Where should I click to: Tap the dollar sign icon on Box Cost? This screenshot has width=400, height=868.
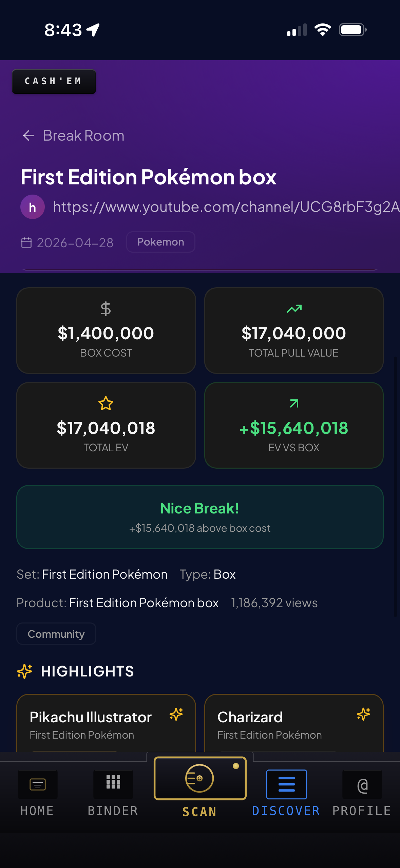(x=106, y=309)
